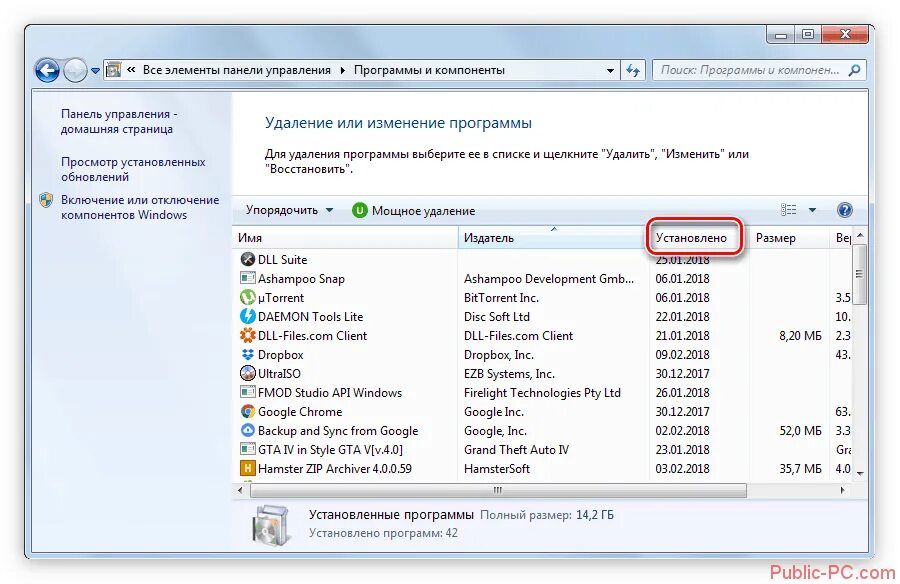Click the DAEMON Tools Lite icon
This screenshot has height=584, width=900.
point(247,316)
